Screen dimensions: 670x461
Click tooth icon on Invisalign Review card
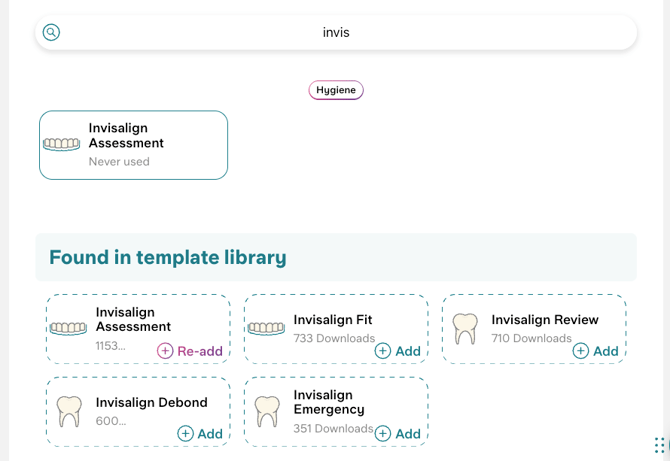coord(465,328)
